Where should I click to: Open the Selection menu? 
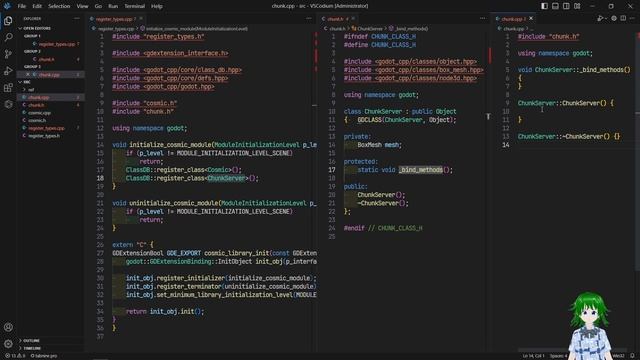pos(59,6)
